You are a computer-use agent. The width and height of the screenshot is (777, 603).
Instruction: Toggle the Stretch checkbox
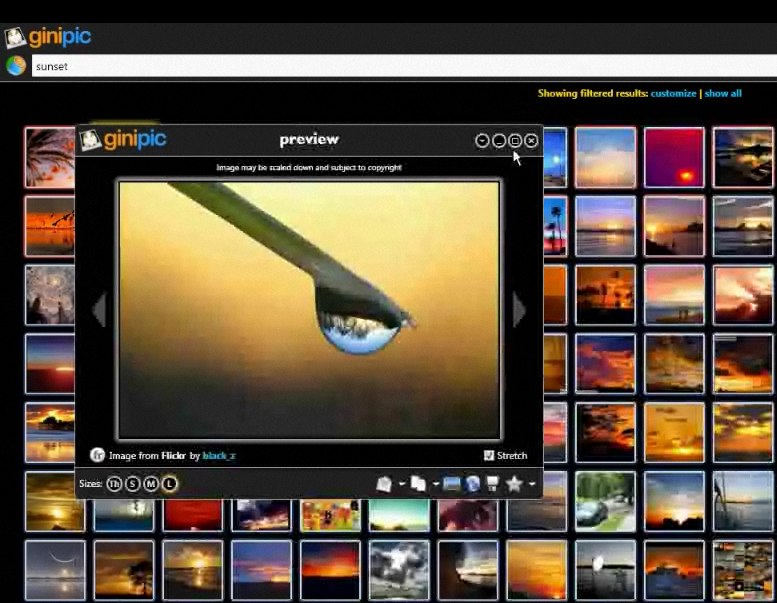click(489, 455)
